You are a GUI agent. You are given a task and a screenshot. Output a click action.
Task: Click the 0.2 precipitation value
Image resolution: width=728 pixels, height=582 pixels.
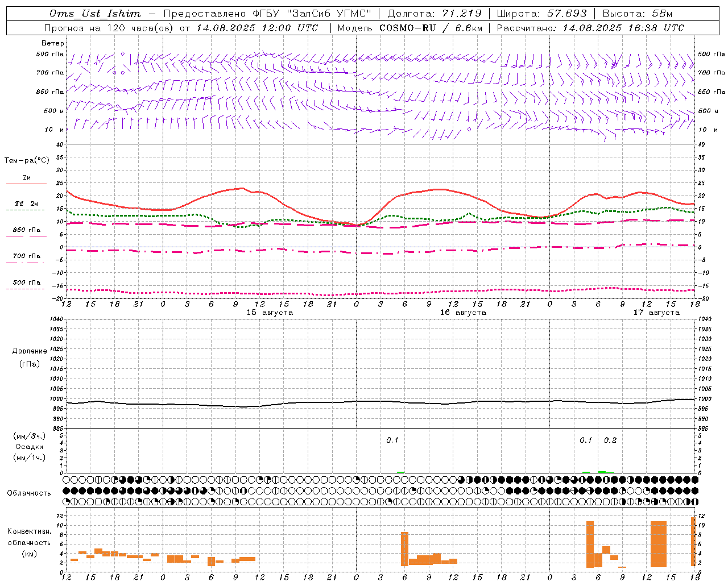click(610, 440)
